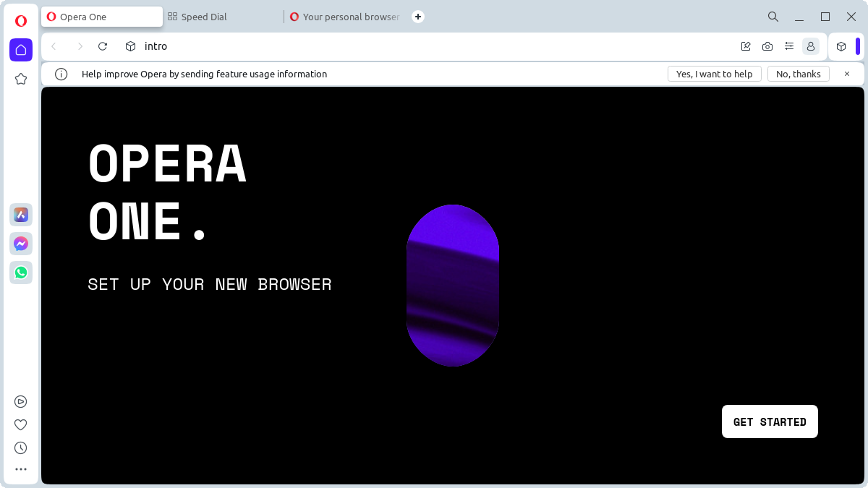Open bookmarks via the star icon

tap(20, 79)
